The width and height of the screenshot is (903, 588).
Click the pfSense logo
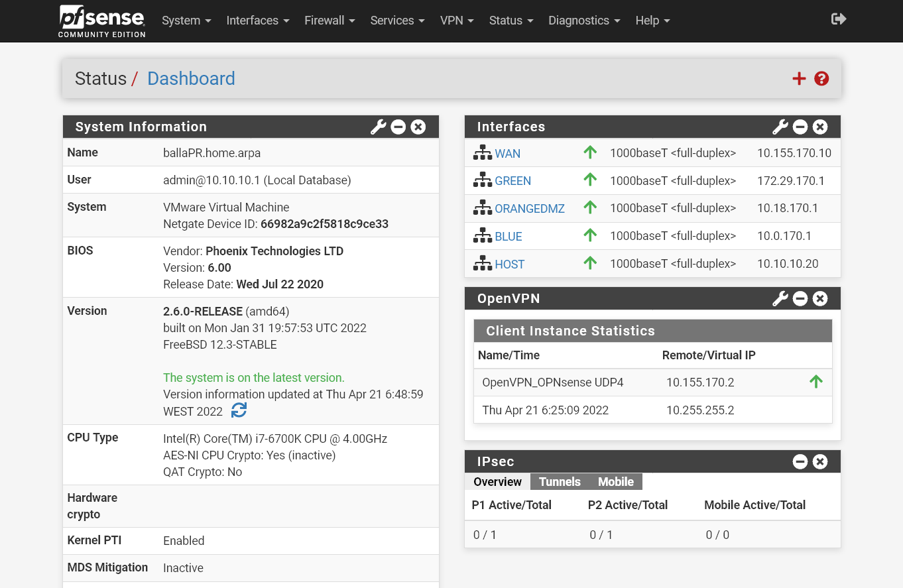pyautogui.click(x=101, y=21)
